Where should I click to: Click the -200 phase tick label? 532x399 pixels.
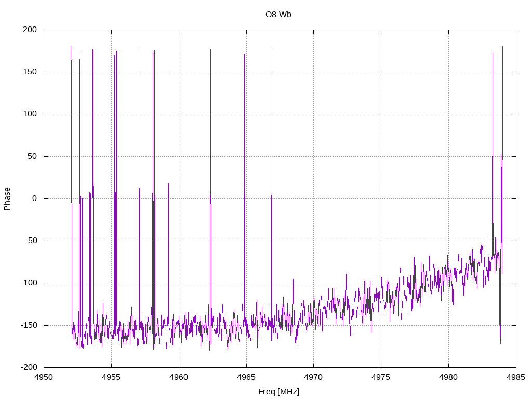click(29, 367)
